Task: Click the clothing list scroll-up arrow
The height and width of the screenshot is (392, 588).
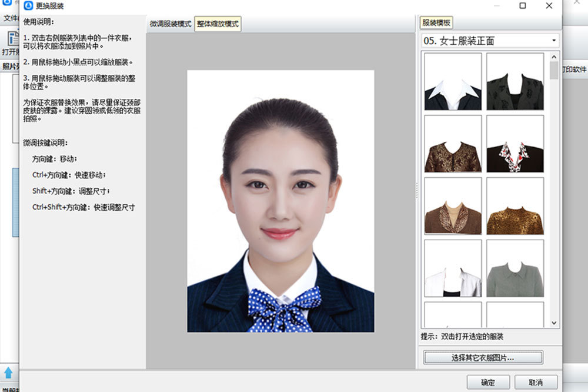Action: (x=554, y=57)
